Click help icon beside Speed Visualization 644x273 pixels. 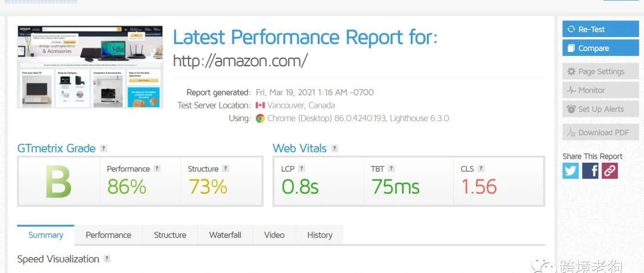tap(107, 259)
